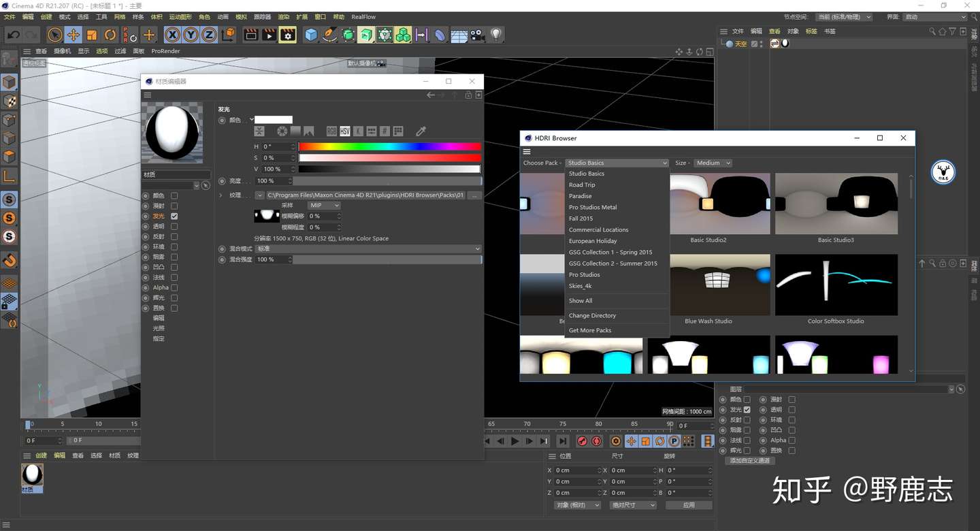Enable the 辉光 channel in Material Editor
980x531 pixels.
coord(174,297)
